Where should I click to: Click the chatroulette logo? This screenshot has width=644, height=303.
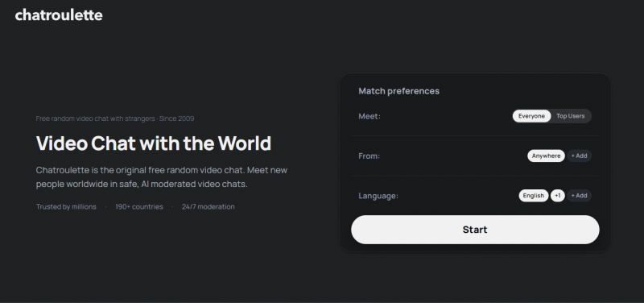coord(59,15)
